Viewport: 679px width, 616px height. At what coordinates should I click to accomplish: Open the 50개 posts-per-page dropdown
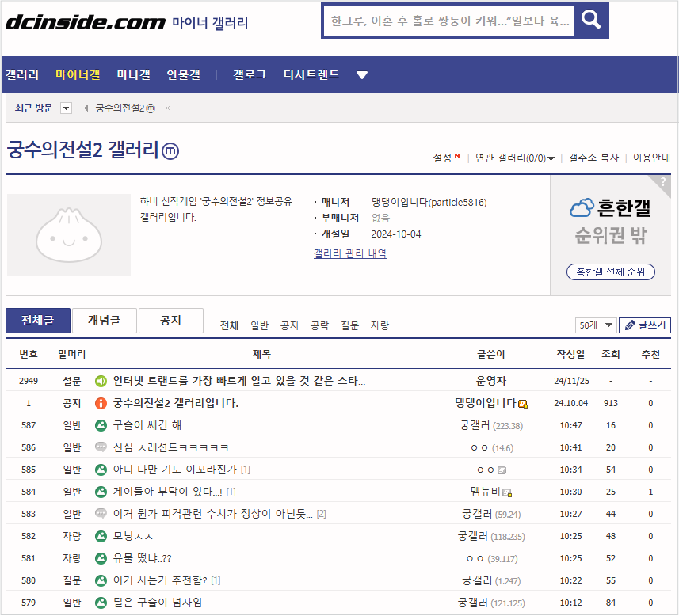(x=595, y=325)
